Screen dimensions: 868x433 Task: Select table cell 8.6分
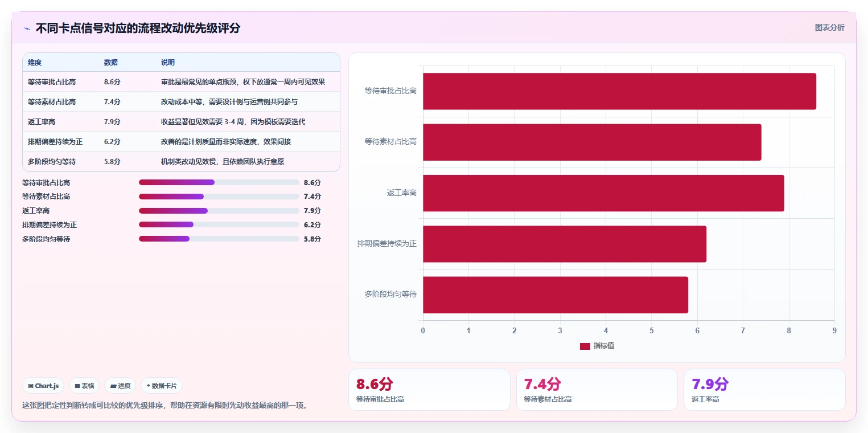point(112,81)
